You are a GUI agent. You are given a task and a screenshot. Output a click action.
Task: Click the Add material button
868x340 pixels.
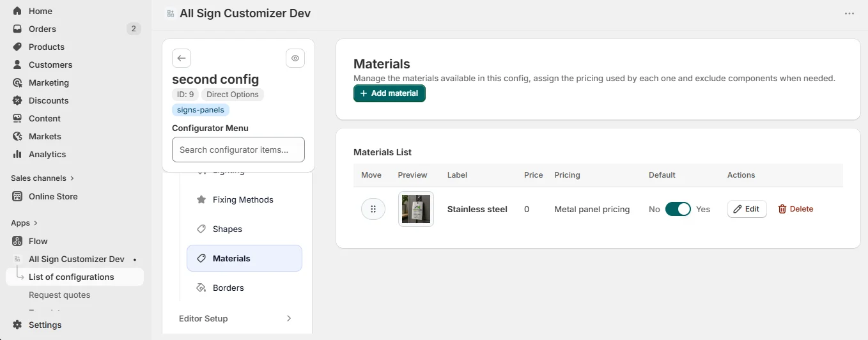point(389,93)
